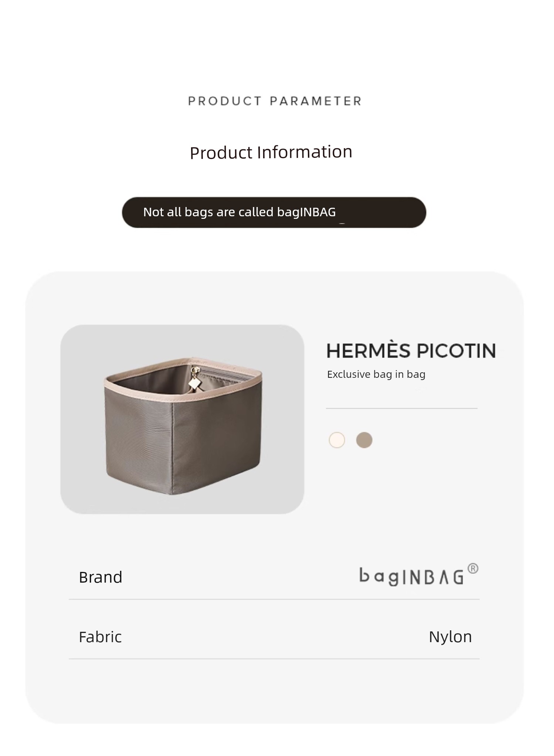Click the 'Not all bags are called bagINBAG' banner
The image size is (554, 756).
274,212
